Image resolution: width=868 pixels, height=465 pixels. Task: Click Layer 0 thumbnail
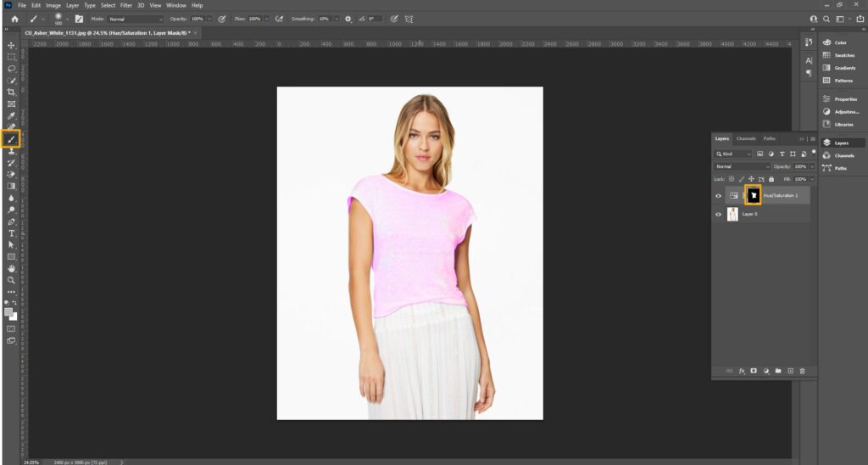click(x=732, y=214)
